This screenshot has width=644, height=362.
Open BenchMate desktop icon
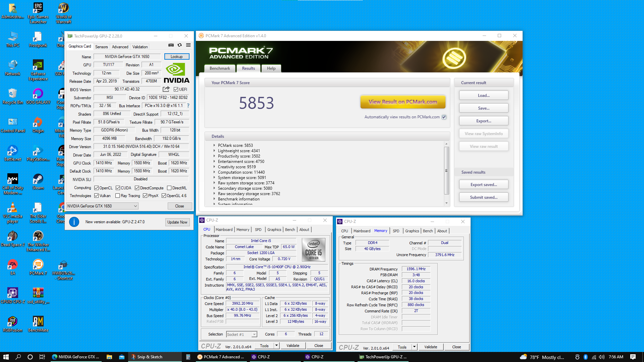coord(38,324)
